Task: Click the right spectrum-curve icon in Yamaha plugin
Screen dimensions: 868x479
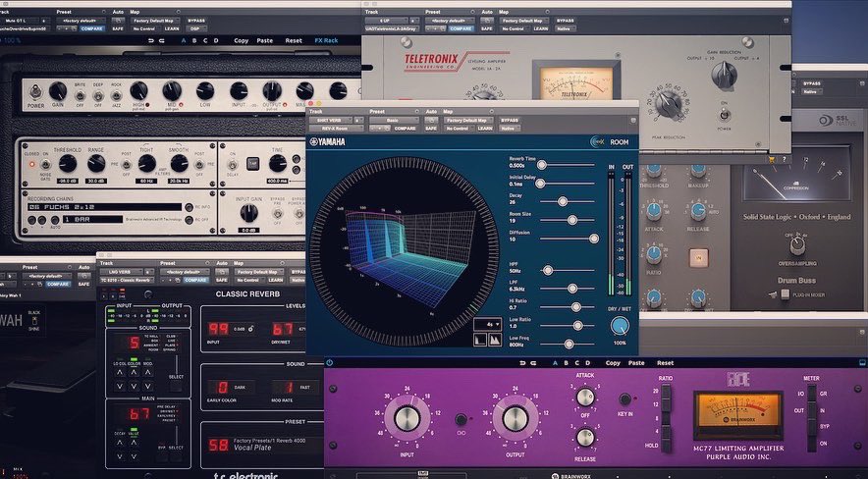Action: (x=494, y=340)
